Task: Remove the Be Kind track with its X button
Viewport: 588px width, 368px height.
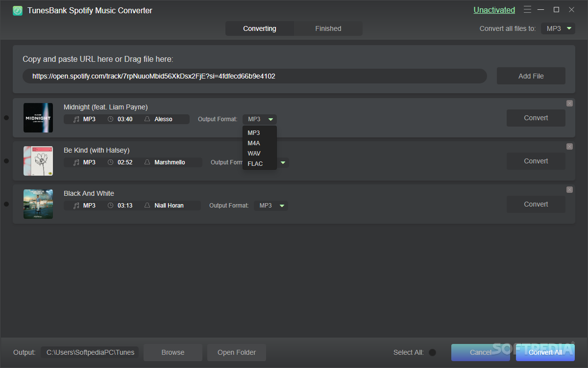Action: (569, 146)
